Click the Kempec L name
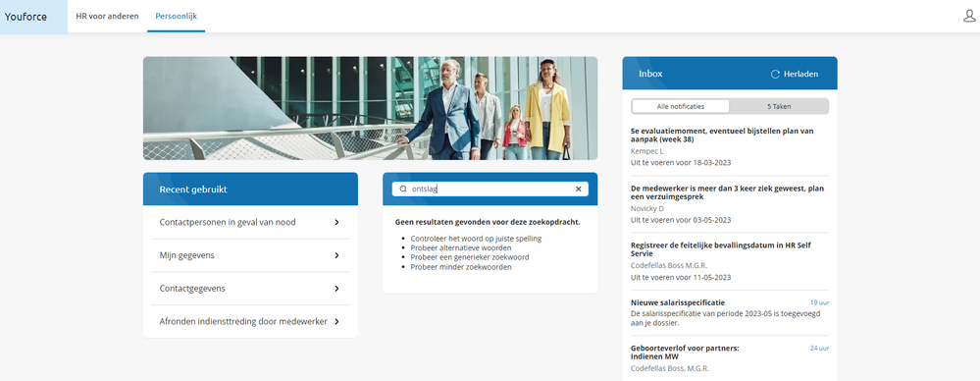Screen dimensions: 980x381 [646, 151]
